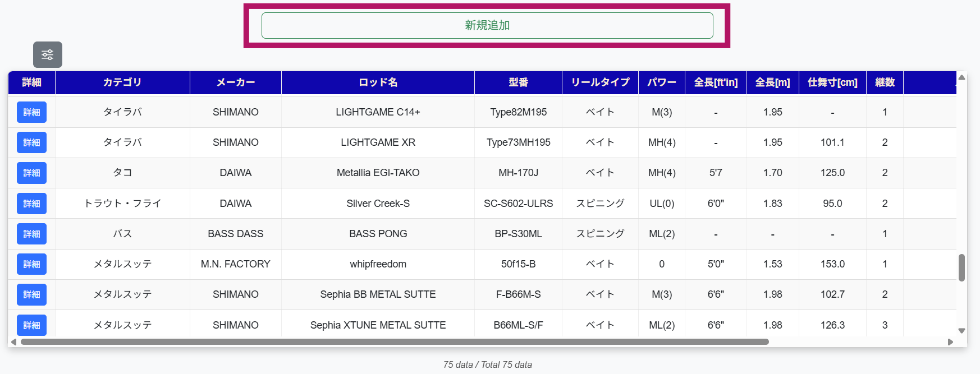Open 詳細 for whipfreedom row
This screenshot has height=374, width=980.
tap(31, 264)
